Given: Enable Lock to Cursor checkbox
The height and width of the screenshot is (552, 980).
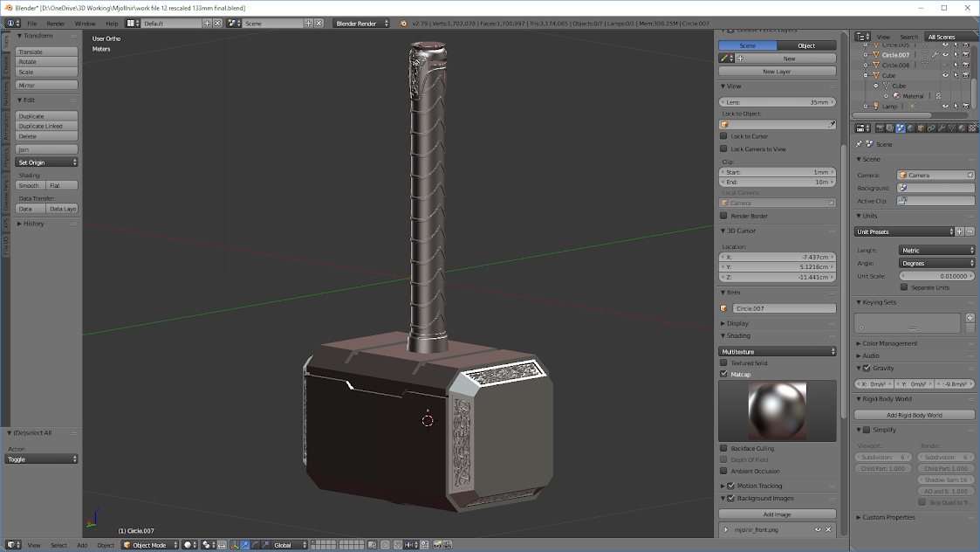Looking at the screenshot, I should coord(723,135).
